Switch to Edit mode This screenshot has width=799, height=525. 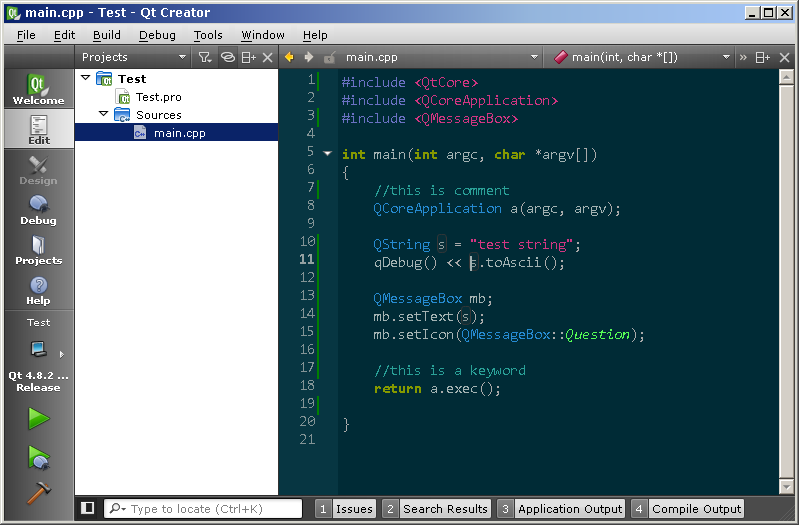point(39,129)
